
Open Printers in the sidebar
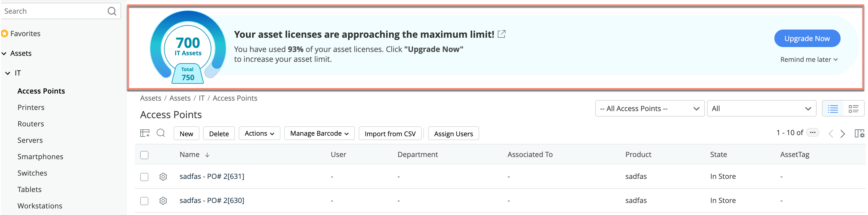pos(31,107)
